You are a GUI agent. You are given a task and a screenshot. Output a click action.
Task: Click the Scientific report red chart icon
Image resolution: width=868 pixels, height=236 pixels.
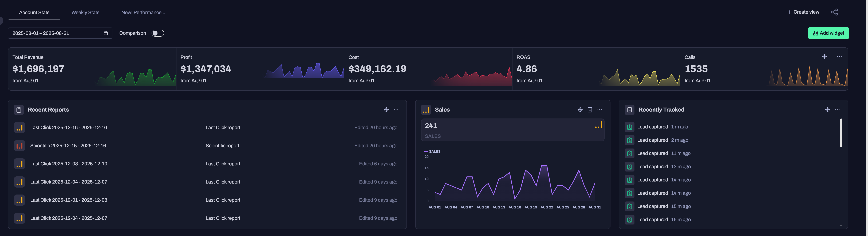[19, 146]
